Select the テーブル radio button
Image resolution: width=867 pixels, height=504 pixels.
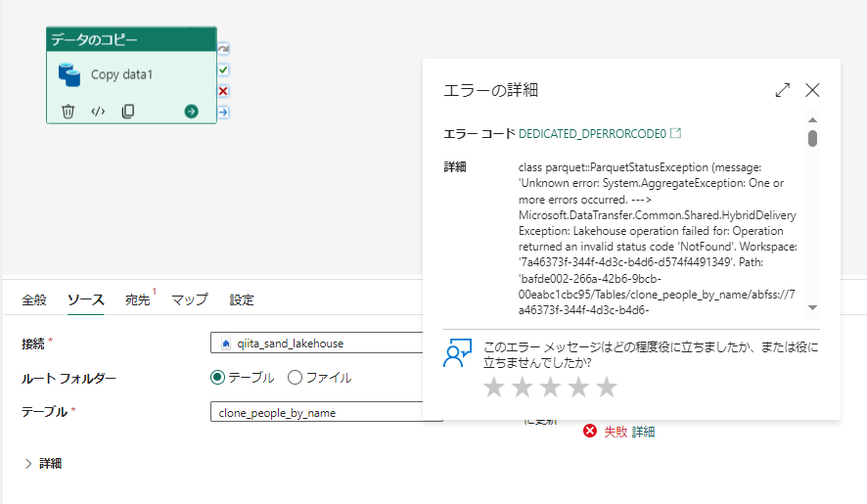point(218,378)
